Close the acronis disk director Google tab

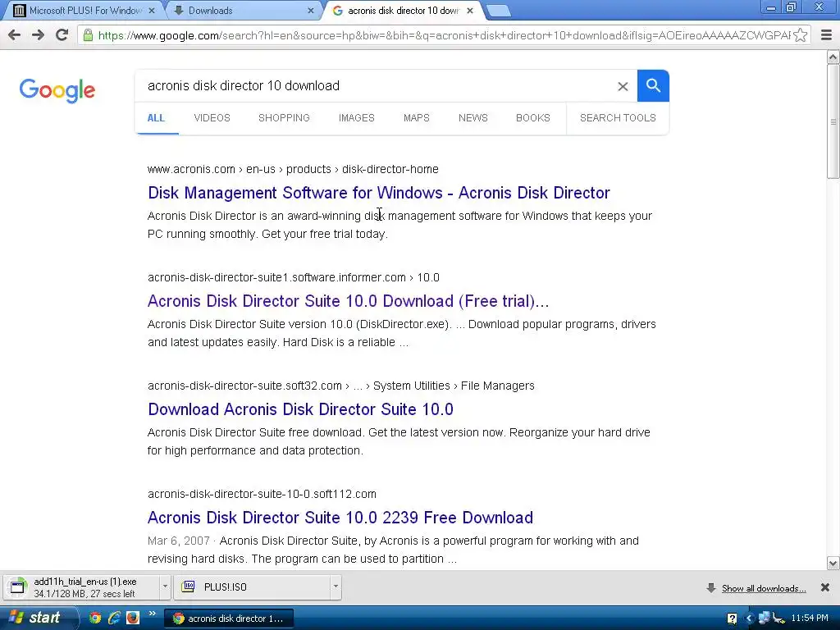(470, 11)
